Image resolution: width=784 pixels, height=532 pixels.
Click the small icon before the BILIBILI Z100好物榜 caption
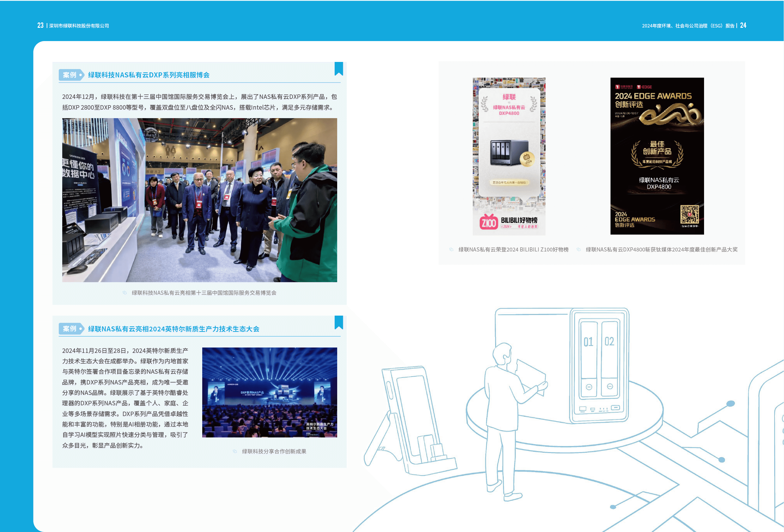pos(451,250)
